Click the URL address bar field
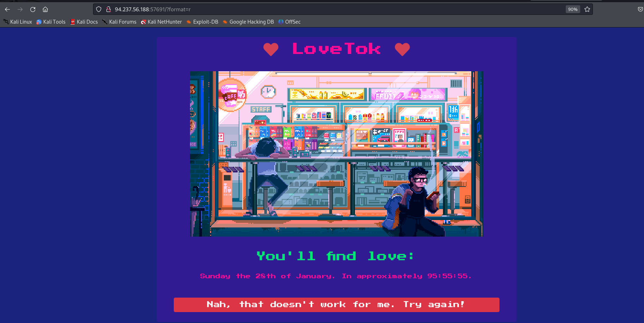Viewport: 644px width, 323px height. pos(317,10)
